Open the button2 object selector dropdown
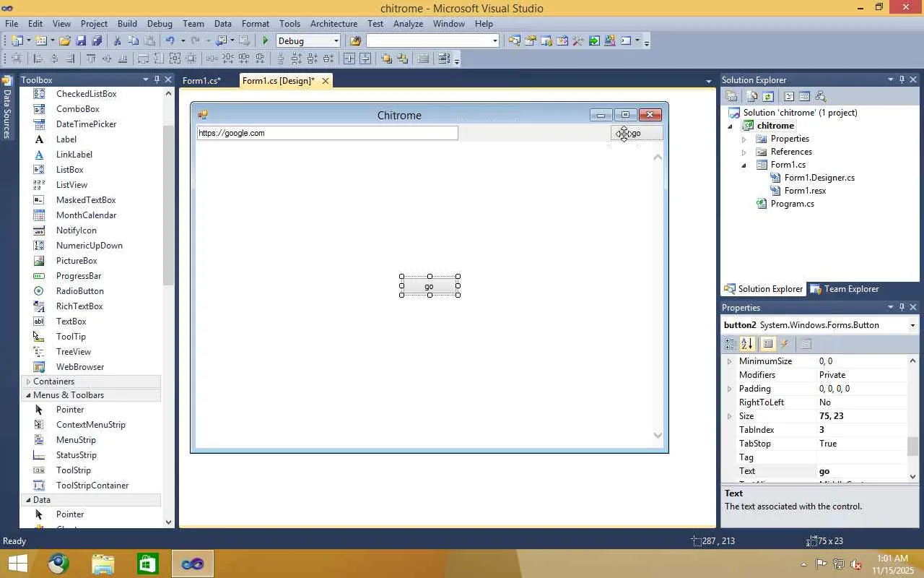 [912, 325]
